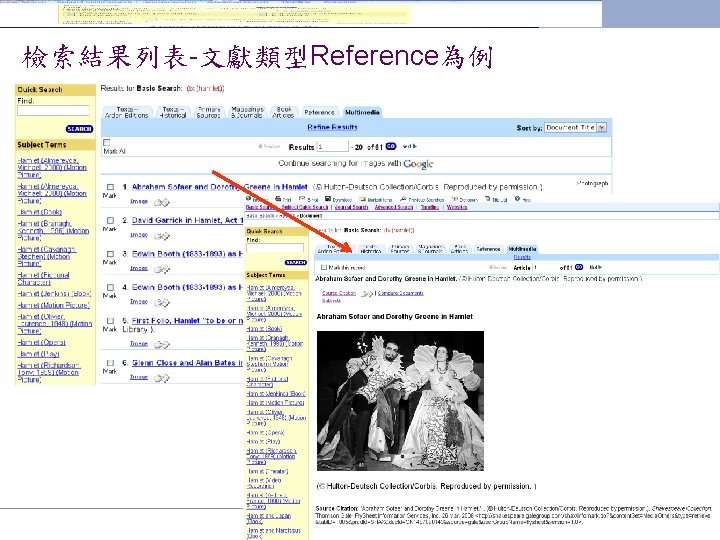Click SEARCH button in results Quick Search
720x540 pixels.
79,129
